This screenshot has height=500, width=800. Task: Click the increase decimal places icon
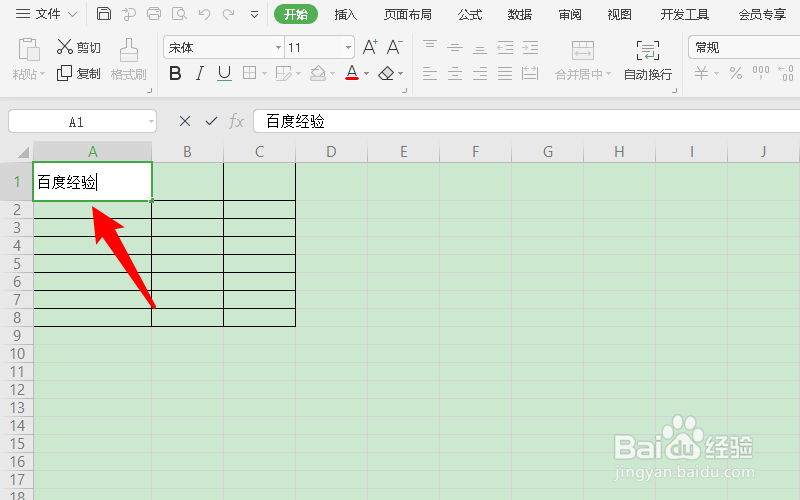click(x=786, y=73)
